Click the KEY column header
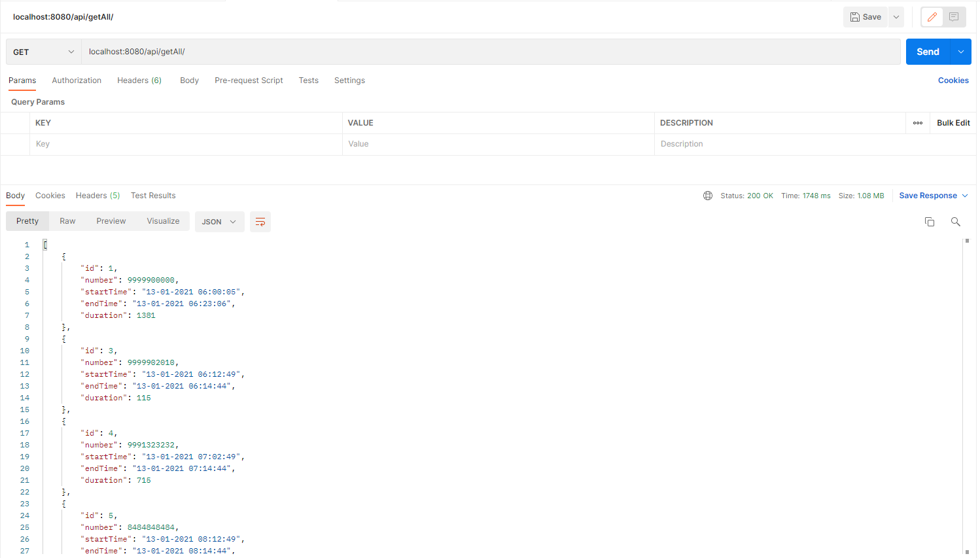Screen dimensions: 980x558 [x=43, y=123]
